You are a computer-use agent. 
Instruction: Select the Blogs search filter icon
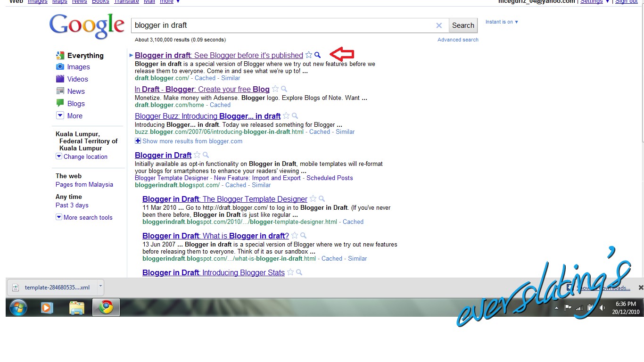pyautogui.click(x=60, y=104)
